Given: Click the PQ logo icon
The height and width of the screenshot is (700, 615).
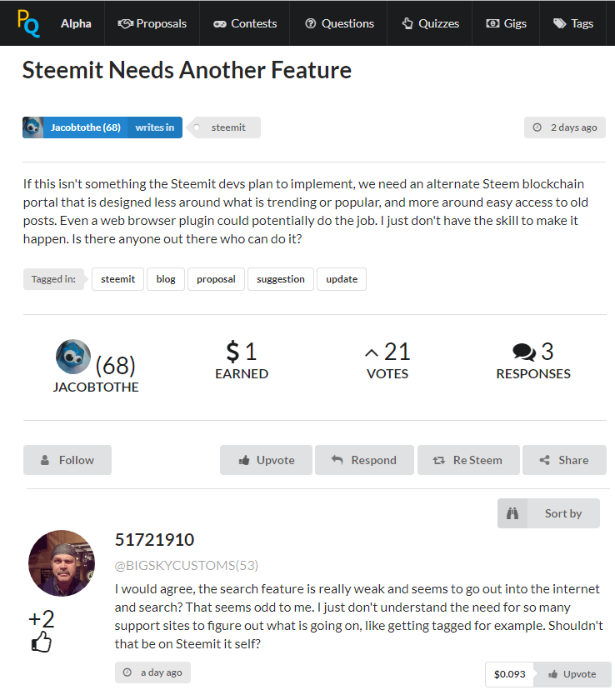Looking at the screenshot, I should 27,23.
